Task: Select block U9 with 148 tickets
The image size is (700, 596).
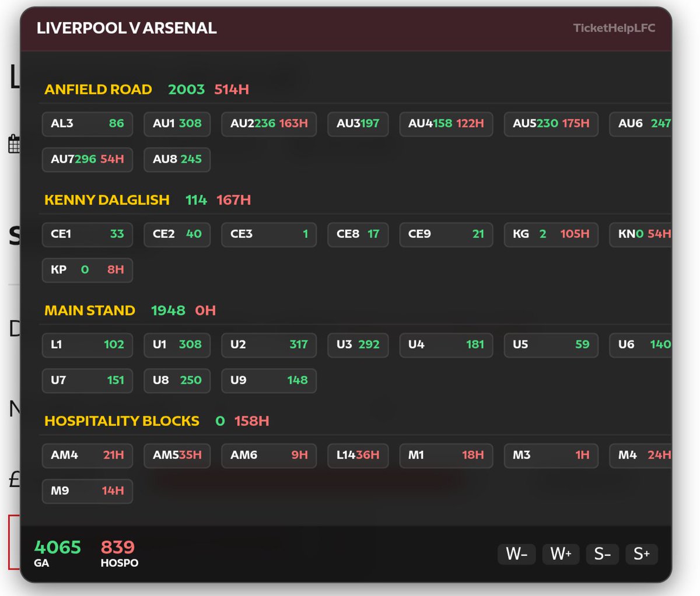Action: click(269, 381)
